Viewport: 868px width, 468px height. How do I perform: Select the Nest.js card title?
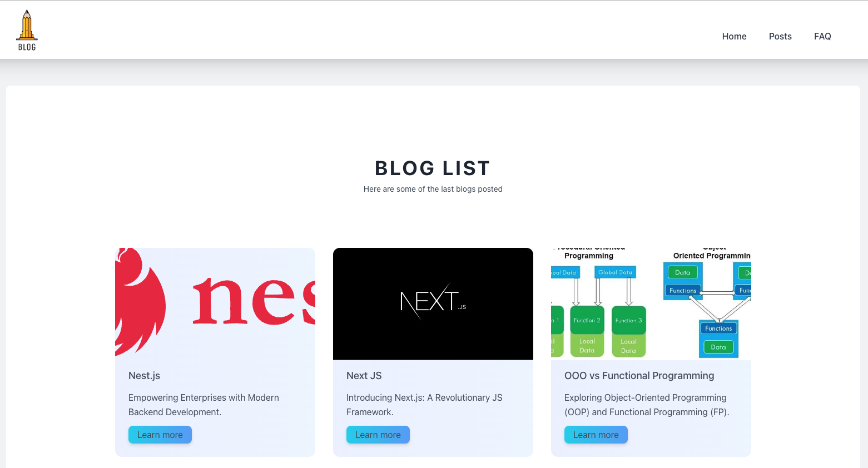(144, 376)
